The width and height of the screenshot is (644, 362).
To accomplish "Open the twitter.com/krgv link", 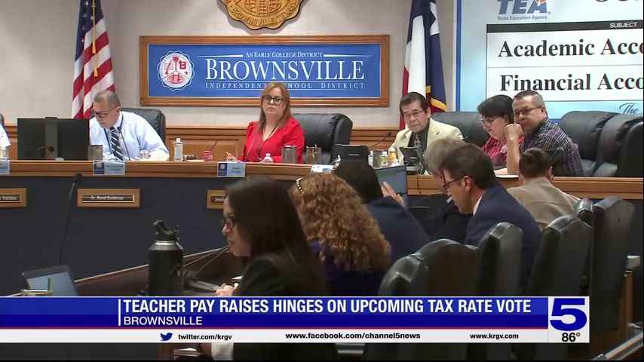I will [204, 336].
